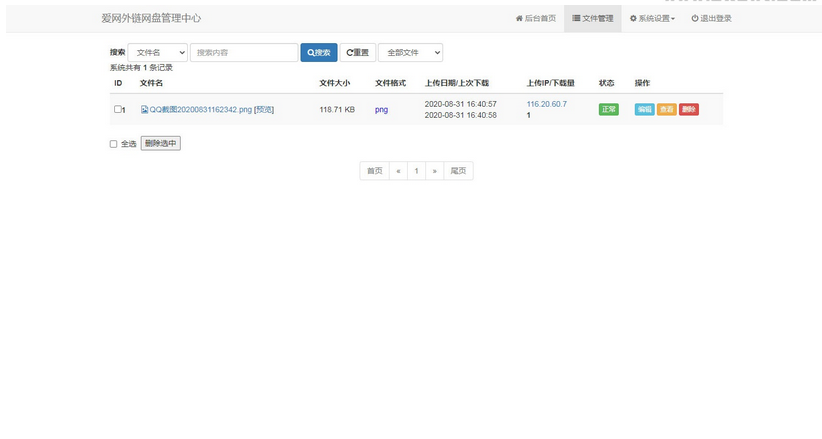Image resolution: width=822 pixels, height=439 pixels.
Task: Open the 爱网外链网盘管理中心 brand link
Action: [x=151, y=18]
